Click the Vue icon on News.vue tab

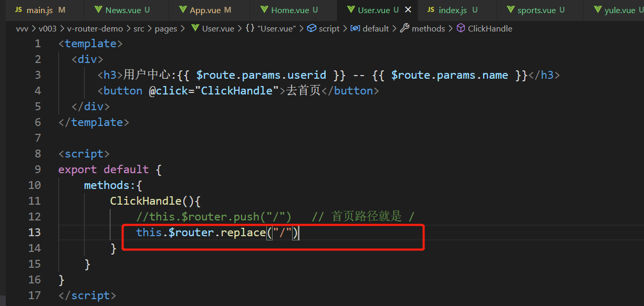(x=98, y=10)
